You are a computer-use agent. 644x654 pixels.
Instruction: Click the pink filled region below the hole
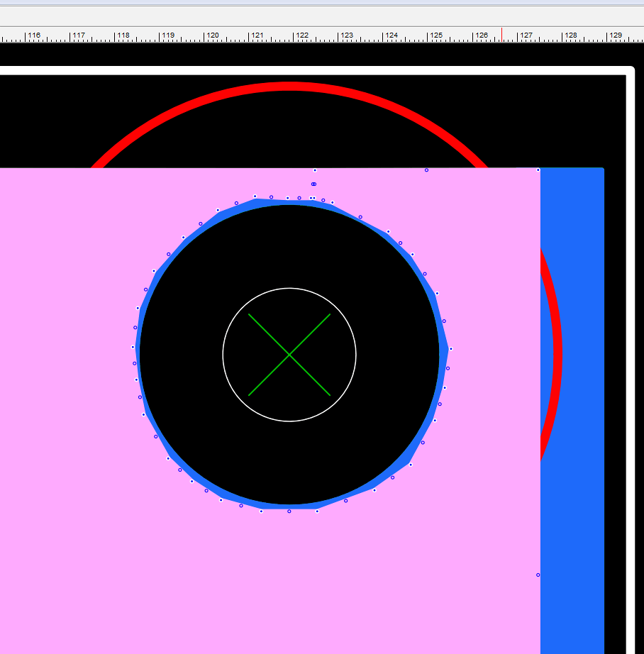(x=284, y=582)
